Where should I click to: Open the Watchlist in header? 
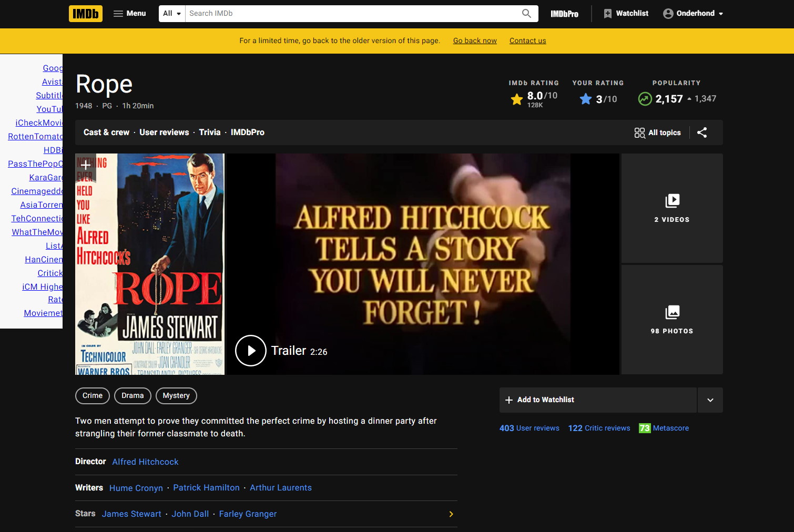pyautogui.click(x=626, y=14)
